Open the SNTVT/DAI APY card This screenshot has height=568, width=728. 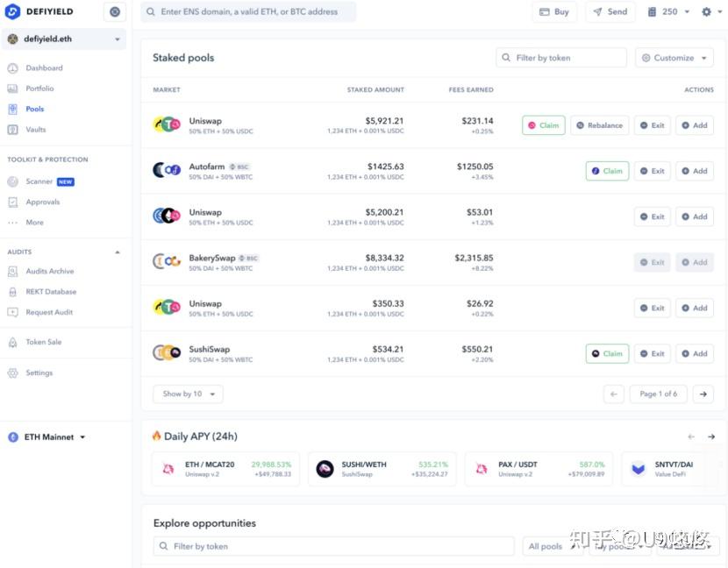tap(668, 469)
